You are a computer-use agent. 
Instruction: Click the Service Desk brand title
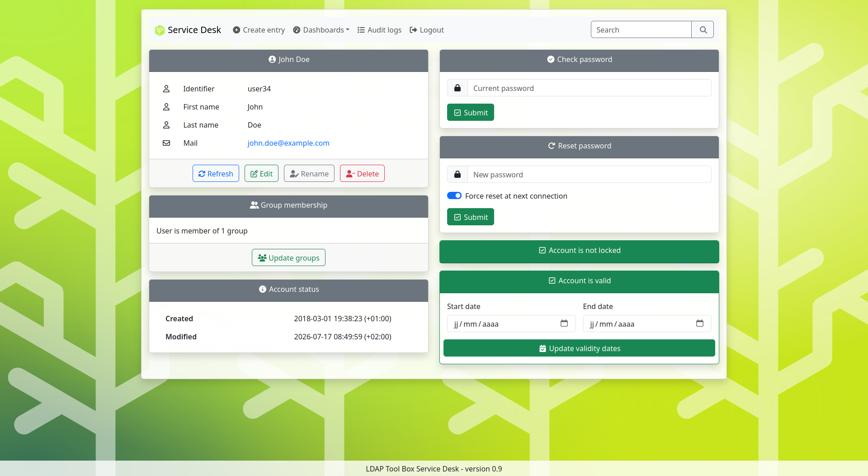tap(194, 30)
